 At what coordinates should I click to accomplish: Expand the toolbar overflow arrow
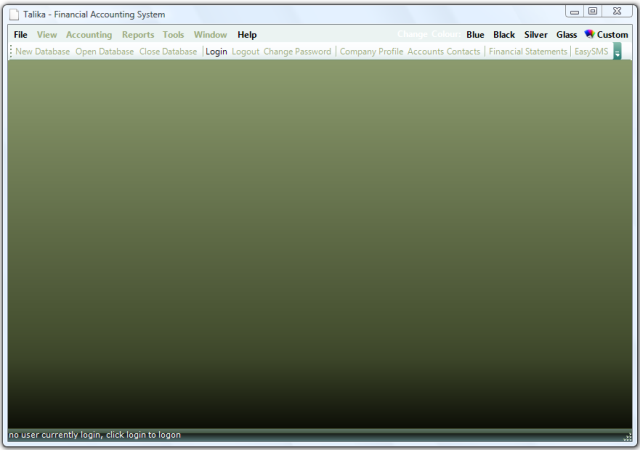click(618, 52)
